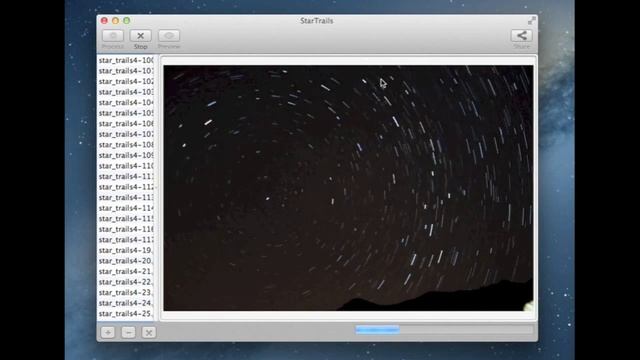Select file star_trails4-102 in list
Viewport: 640px width, 360px height.
coord(126,82)
